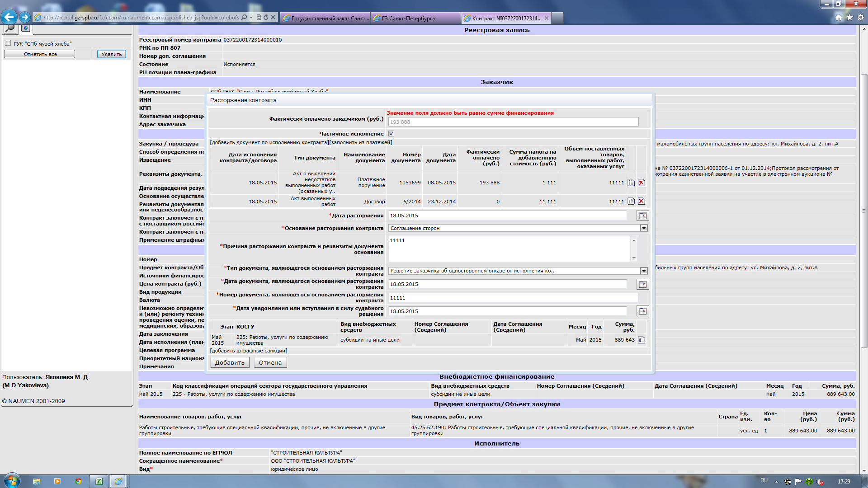Click Отметить все button

coord(40,54)
